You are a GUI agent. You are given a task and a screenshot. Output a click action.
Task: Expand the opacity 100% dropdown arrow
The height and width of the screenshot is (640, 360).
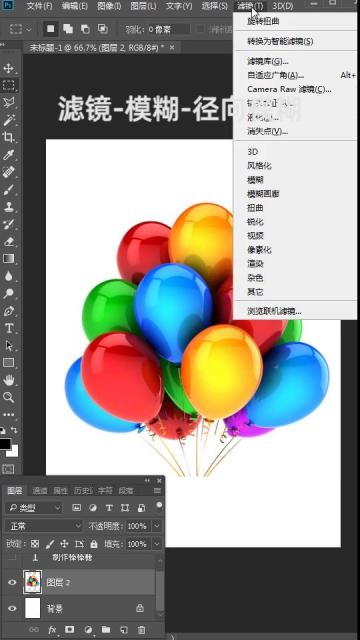click(x=157, y=526)
